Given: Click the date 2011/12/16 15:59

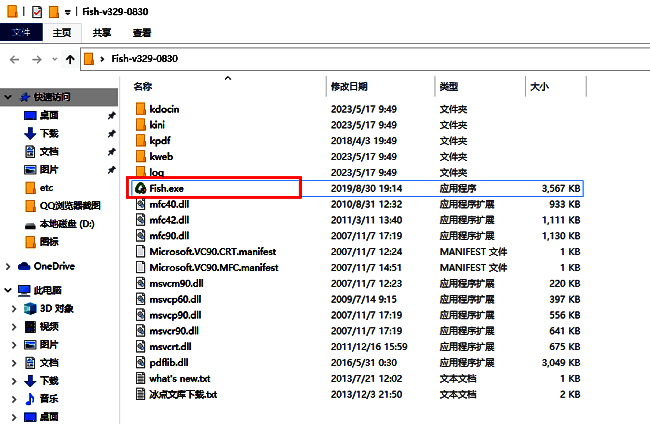Looking at the screenshot, I should click(x=369, y=346).
